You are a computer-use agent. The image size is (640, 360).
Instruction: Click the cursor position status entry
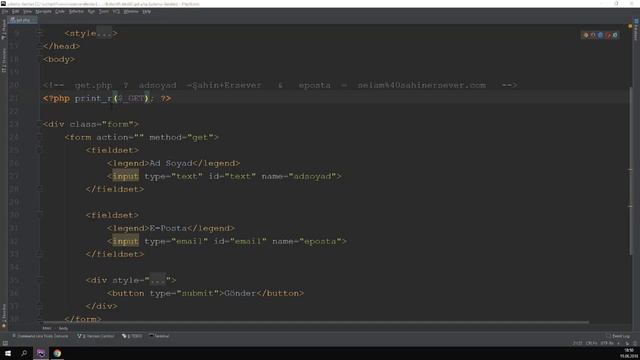point(577,343)
